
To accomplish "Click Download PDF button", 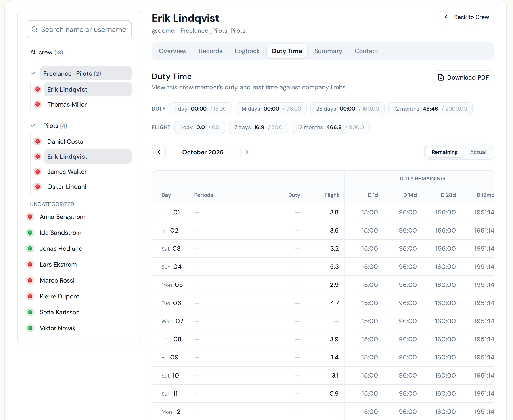I will click(463, 77).
